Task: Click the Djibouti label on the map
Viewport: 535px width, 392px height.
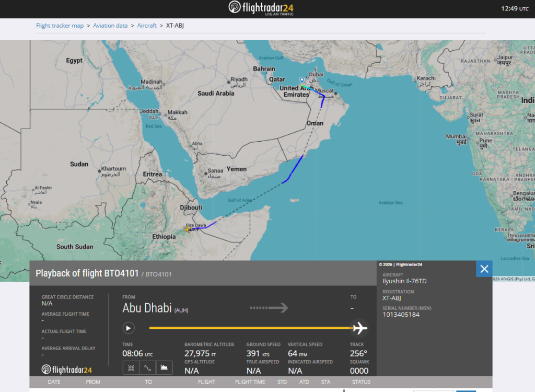Action: 191,207
